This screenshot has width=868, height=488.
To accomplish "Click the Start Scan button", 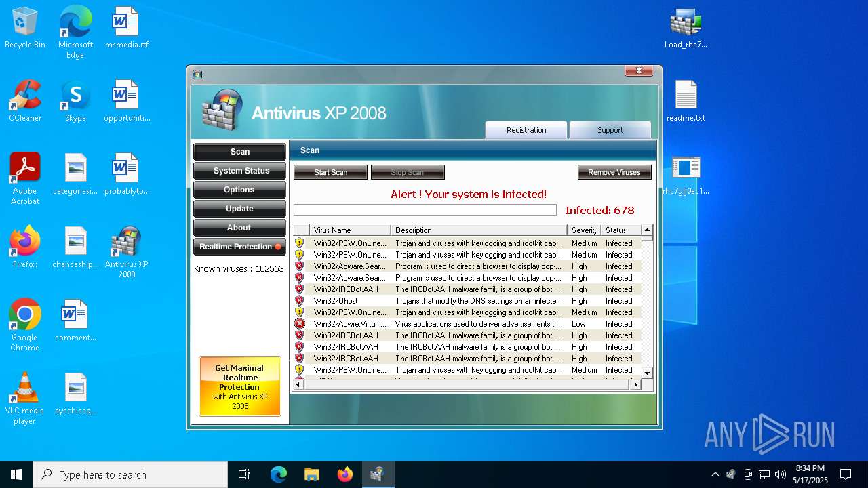I will tap(330, 172).
